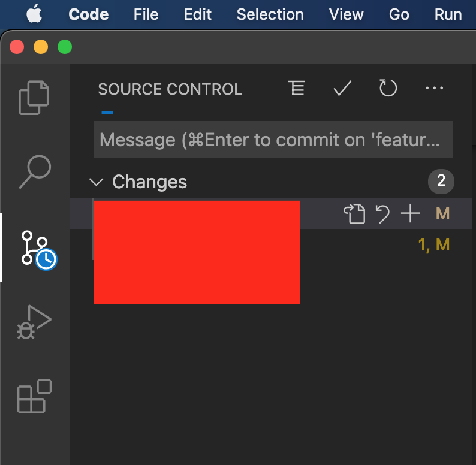Open the Code application menu
The width and height of the screenshot is (476, 465).
coord(88,14)
